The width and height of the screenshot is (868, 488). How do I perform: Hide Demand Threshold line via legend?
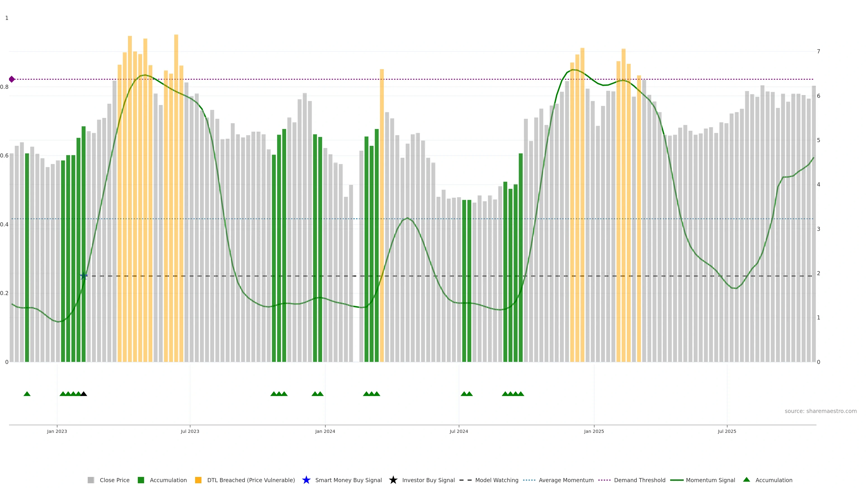[x=639, y=480]
